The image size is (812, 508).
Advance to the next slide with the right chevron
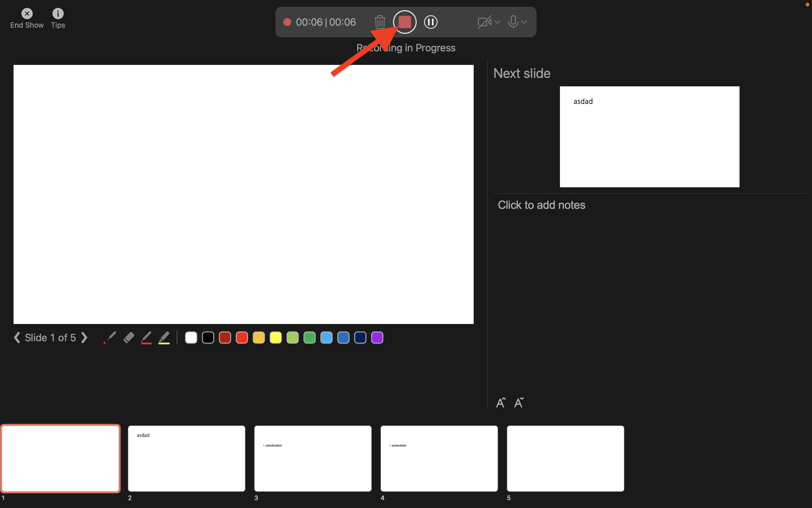(x=85, y=337)
